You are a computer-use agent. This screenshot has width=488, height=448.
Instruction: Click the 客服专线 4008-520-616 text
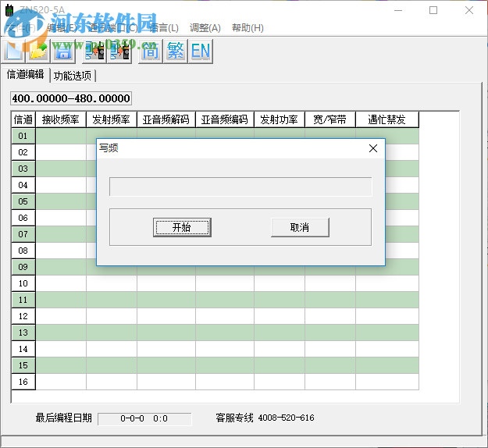point(265,418)
